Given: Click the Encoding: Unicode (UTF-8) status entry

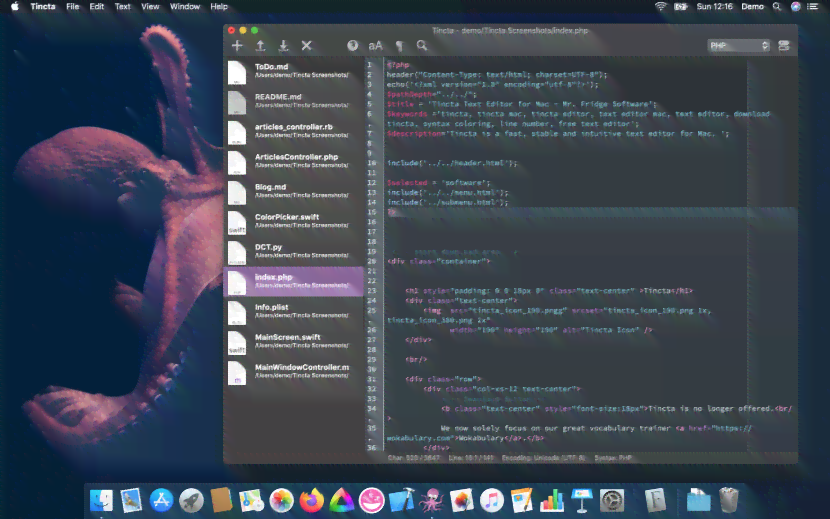Looking at the screenshot, I should (543, 458).
